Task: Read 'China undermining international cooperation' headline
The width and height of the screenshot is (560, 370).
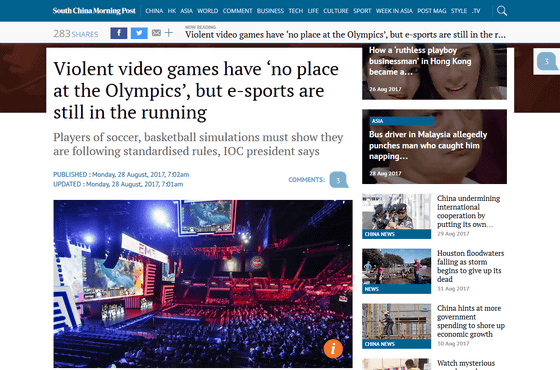Action: (x=468, y=211)
